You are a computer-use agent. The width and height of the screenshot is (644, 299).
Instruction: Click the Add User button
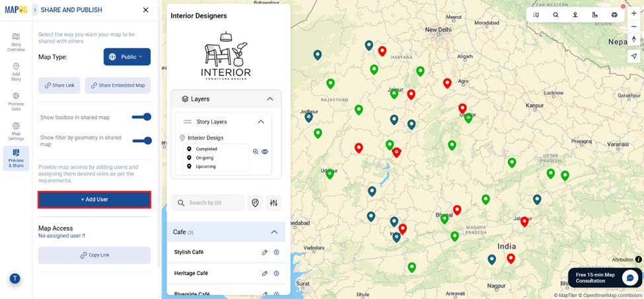(x=94, y=199)
